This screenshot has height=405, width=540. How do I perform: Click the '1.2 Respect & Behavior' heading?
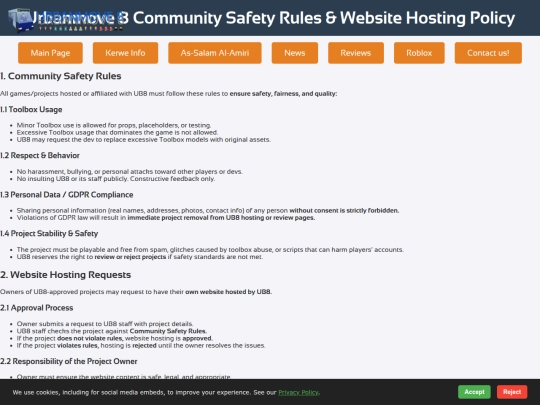coord(40,155)
